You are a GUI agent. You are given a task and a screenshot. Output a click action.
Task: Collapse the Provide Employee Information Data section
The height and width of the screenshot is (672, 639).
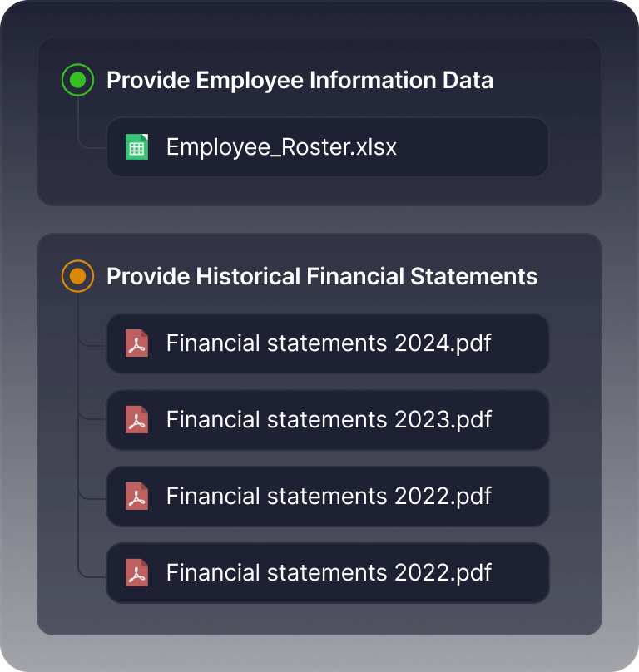click(x=300, y=81)
